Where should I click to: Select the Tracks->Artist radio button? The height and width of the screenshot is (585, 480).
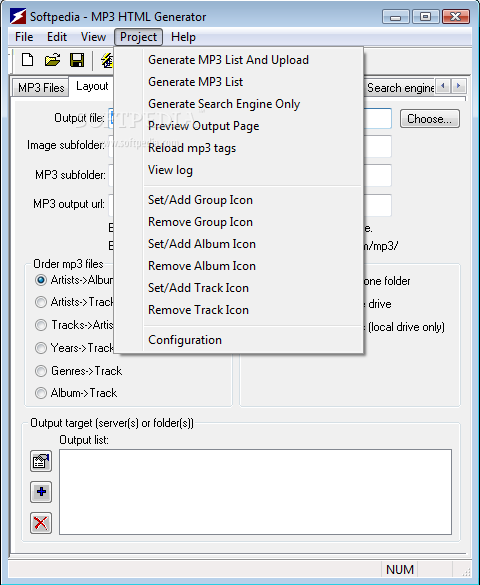pyautogui.click(x=41, y=325)
